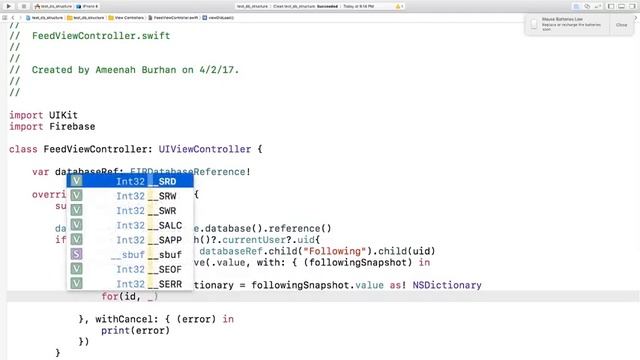Click UIViewController in class declaration
Image resolution: width=640 pixels, height=360 pixels.
[x=204, y=149]
